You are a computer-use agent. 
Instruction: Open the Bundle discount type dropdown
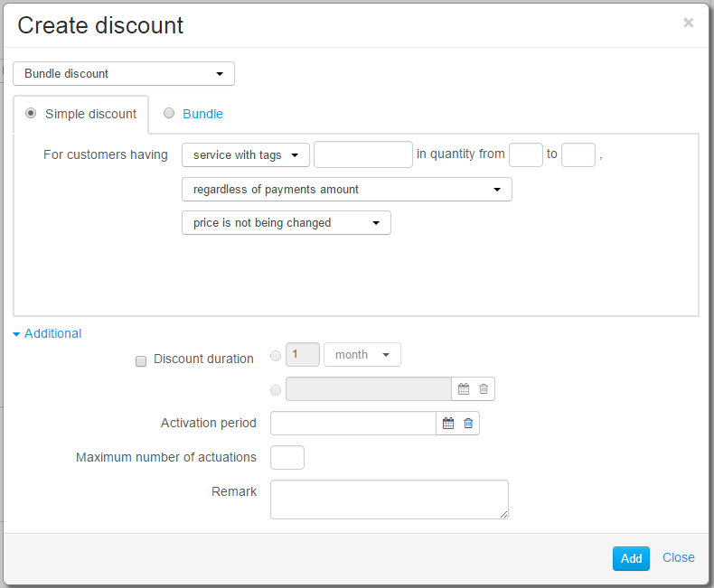coord(124,74)
